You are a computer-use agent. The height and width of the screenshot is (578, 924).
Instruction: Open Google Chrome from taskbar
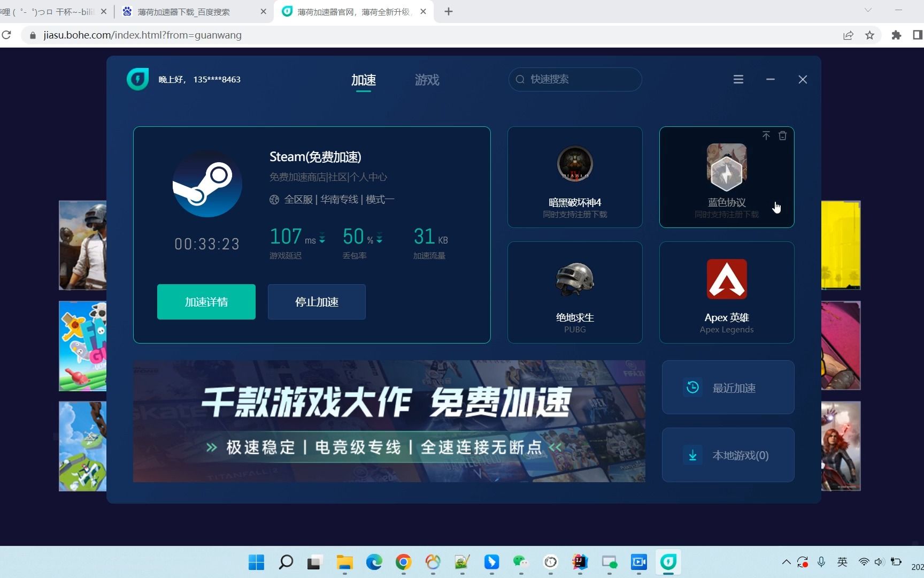(x=404, y=562)
